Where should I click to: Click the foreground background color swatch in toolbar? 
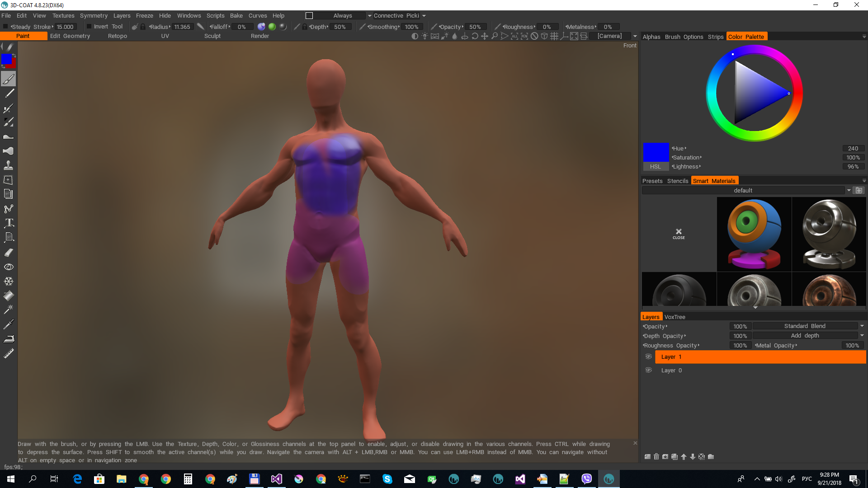(x=8, y=61)
